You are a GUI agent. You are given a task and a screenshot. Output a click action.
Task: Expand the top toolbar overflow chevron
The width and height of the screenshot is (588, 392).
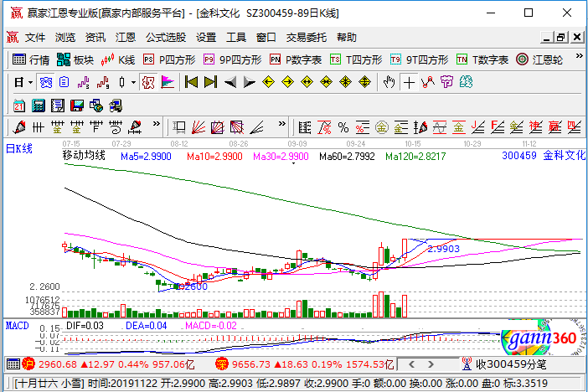point(579,56)
